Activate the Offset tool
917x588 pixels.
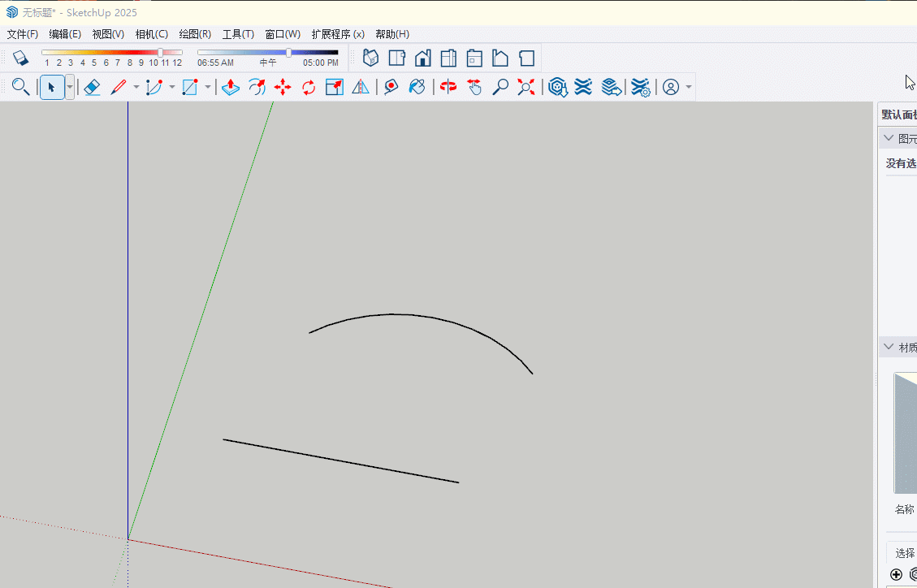(x=257, y=87)
